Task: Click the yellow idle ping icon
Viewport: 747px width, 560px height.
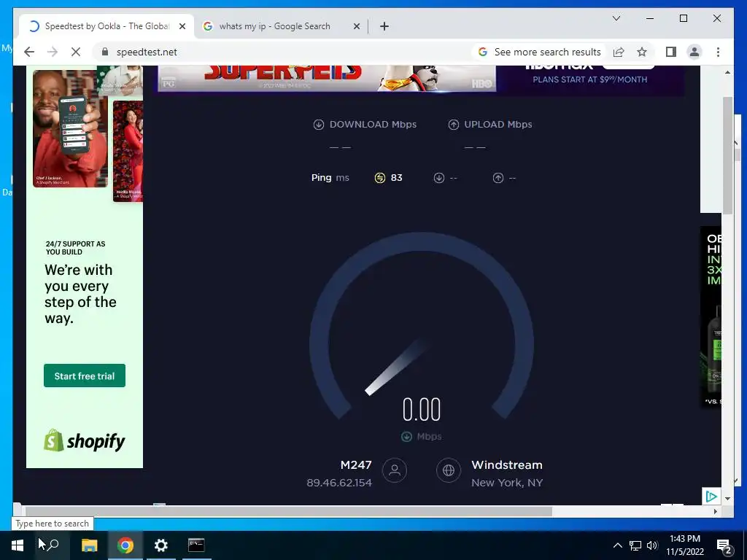Action: click(x=379, y=178)
